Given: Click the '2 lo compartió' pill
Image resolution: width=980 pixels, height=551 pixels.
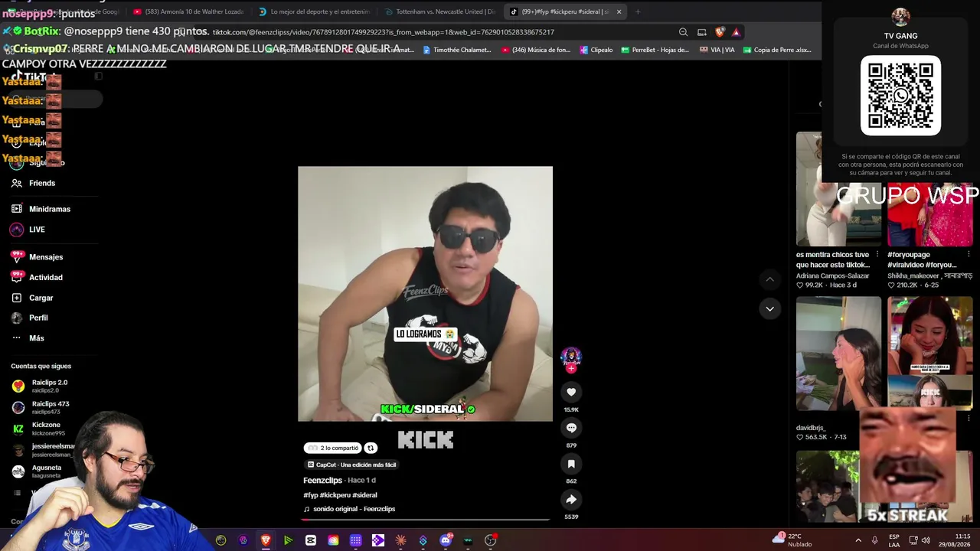Looking at the screenshot, I should pyautogui.click(x=333, y=448).
